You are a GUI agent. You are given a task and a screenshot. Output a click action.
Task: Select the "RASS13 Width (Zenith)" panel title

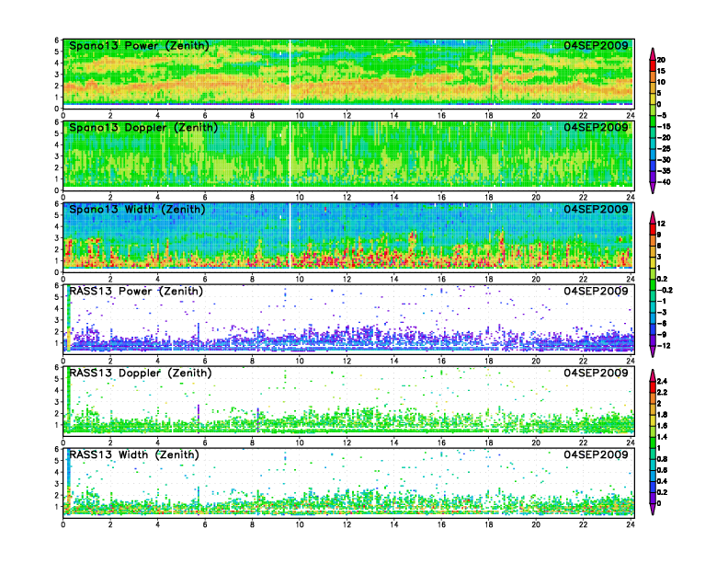[138, 455]
